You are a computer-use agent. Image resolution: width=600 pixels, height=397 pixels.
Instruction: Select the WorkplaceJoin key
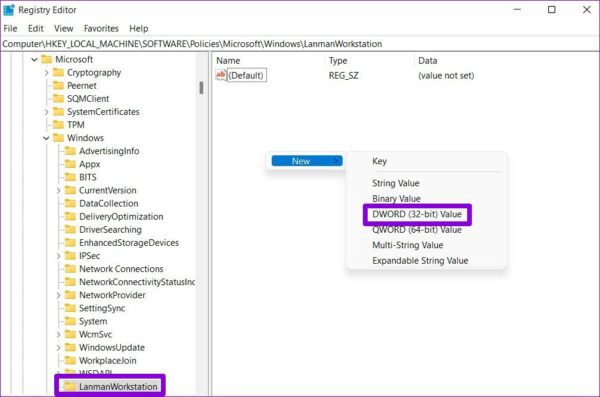108,361
